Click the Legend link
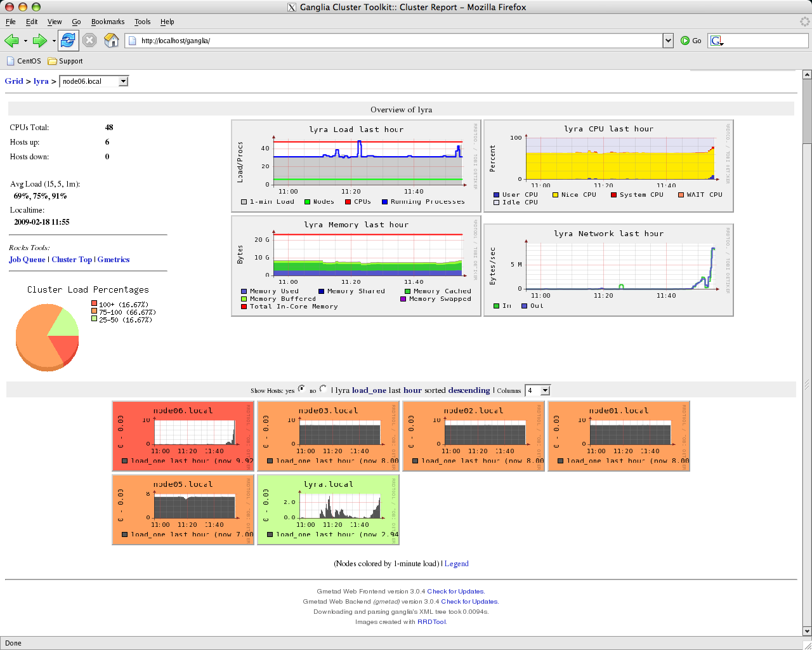Viewport: 812px width, 650px height. (x=456, y=564)
